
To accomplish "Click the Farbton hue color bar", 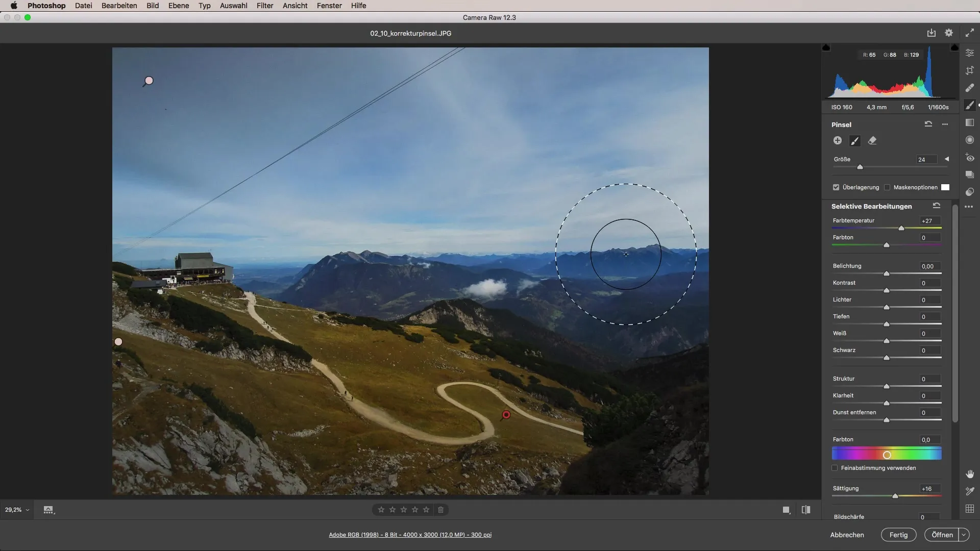I will tap(887, 454).
